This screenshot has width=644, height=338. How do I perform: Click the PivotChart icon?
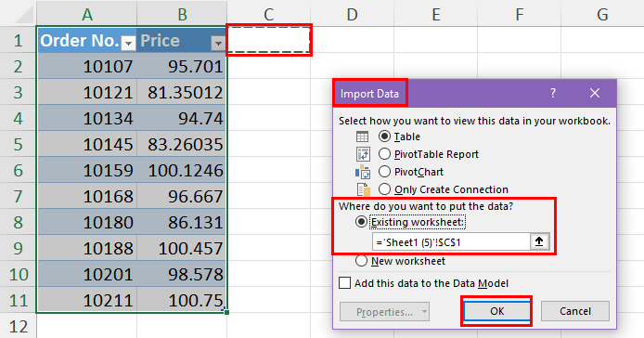click(363, 172)
